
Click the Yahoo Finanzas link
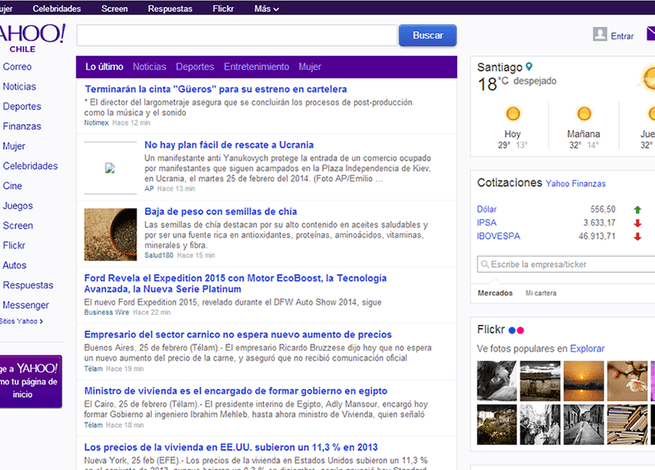(x=575, y=184)
